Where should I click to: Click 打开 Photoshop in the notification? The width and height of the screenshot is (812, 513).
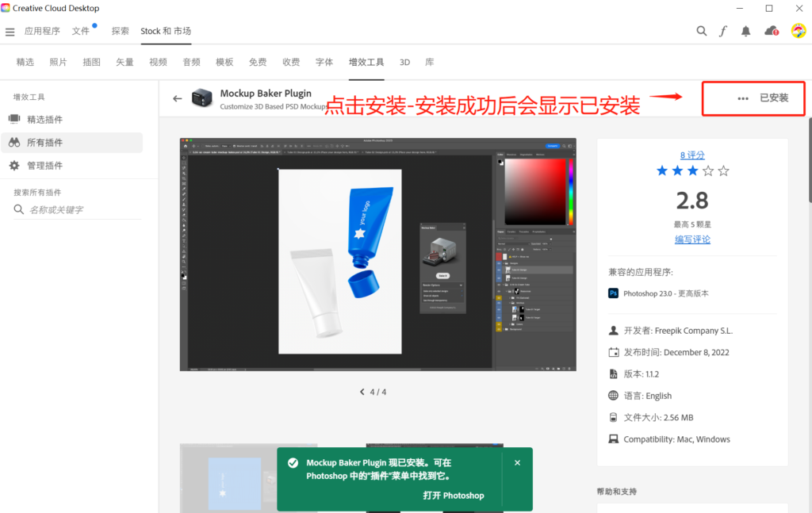[x=453, y=496]
